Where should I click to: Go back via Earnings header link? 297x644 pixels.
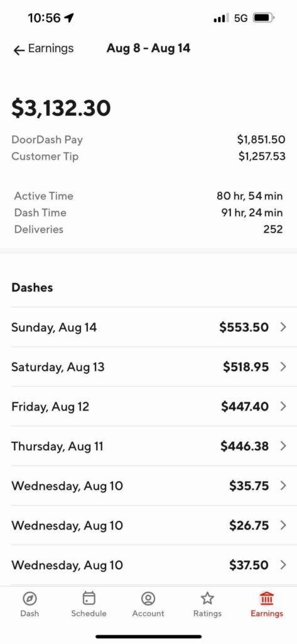click(x=51, y=48)
